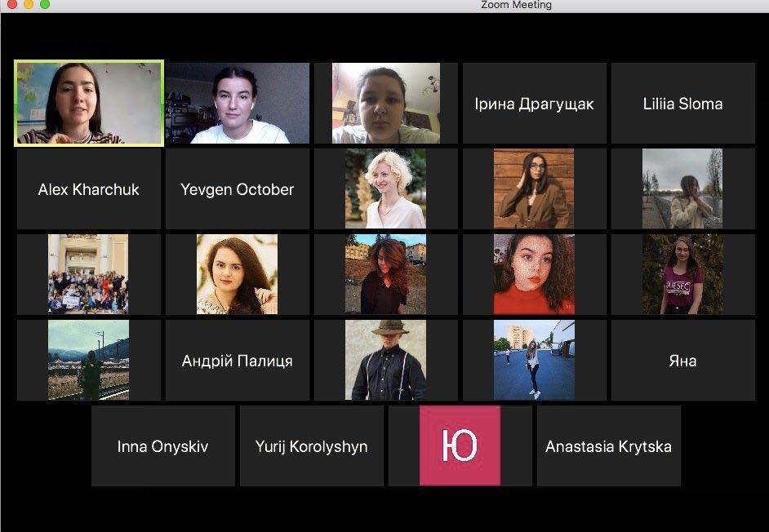Select the railway tracks profile photo tile

[88, 360]
